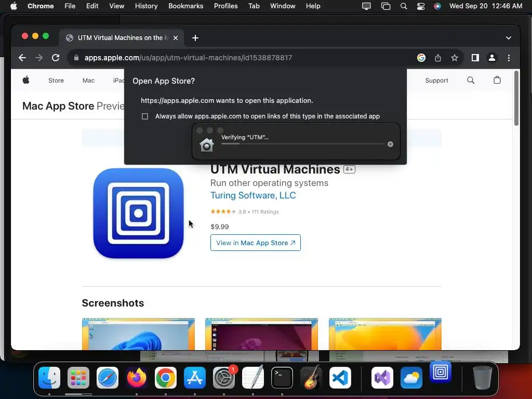Click the Spotlight search icon in the menu bar

pos(403,6)
